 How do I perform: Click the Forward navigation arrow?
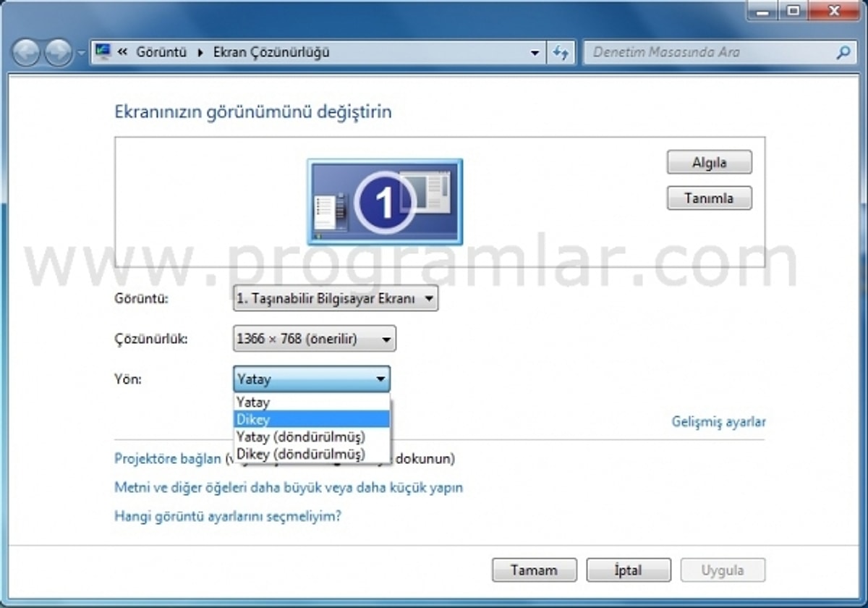coord(59,53)
